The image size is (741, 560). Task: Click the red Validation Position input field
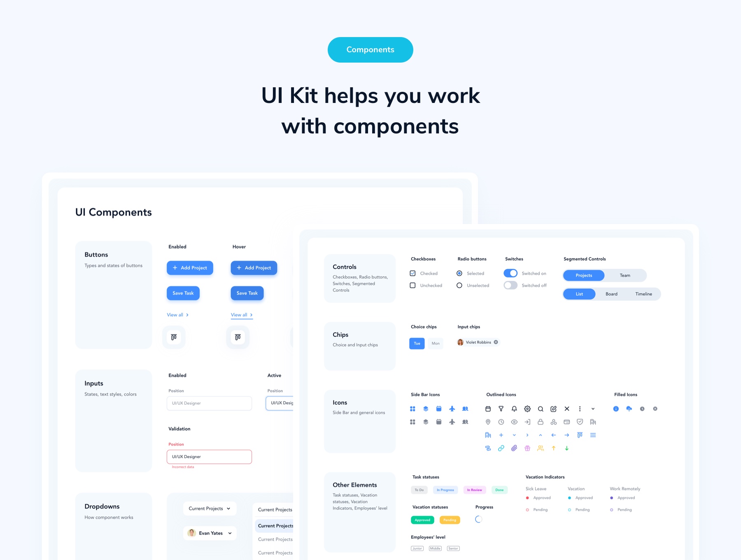click(x=209, y=457)
